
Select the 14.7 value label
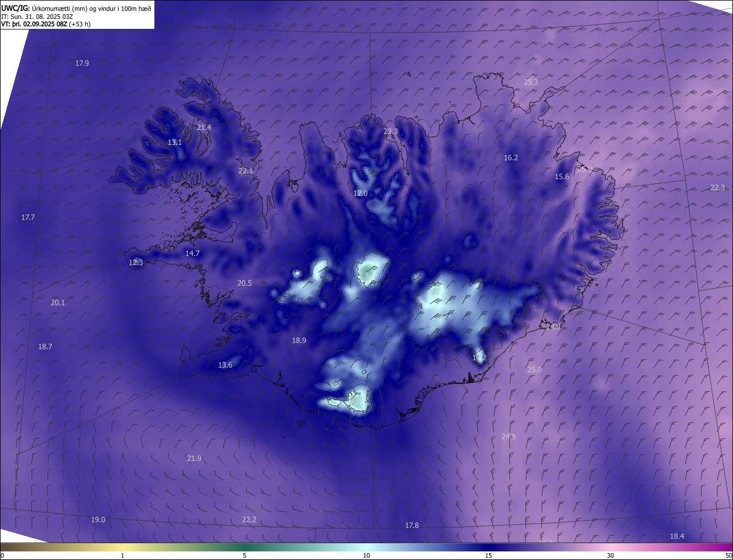tap(192, 253)
